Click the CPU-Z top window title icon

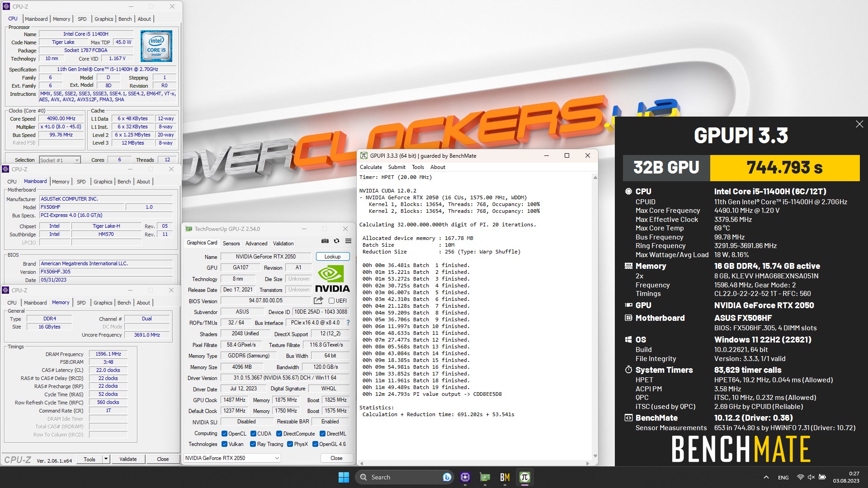tap(6, 6)
